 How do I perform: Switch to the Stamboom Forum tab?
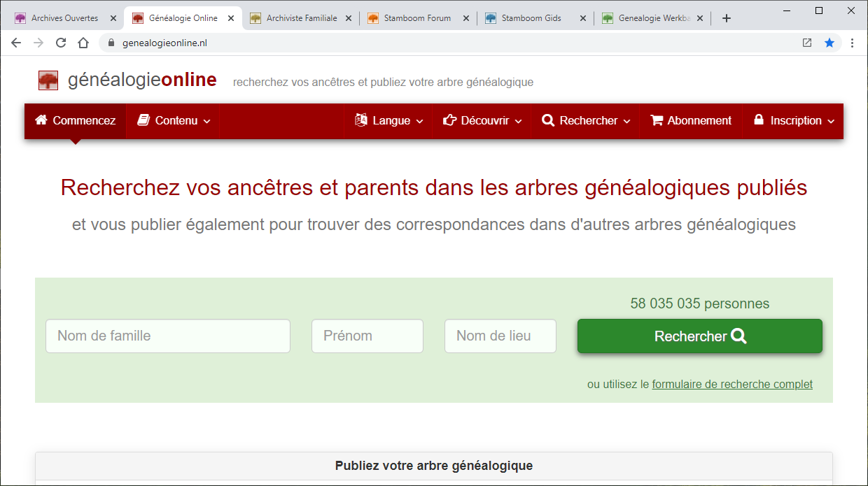click(x=418, y=18)
